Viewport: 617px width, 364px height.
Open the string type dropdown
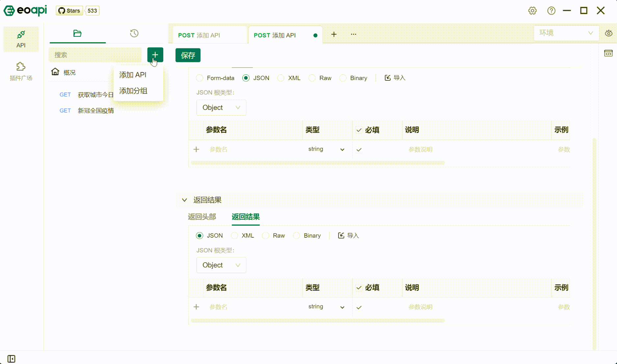326,149
